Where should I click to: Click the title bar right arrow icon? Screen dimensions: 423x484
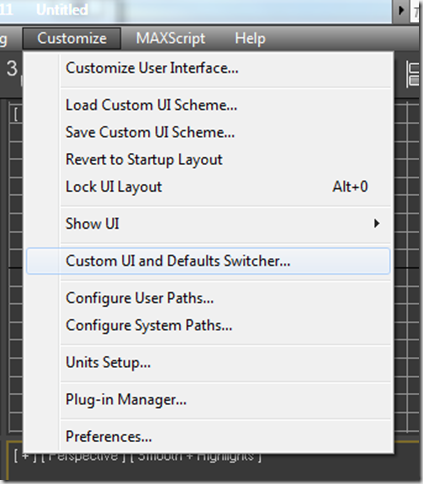[x=401, y=10]
